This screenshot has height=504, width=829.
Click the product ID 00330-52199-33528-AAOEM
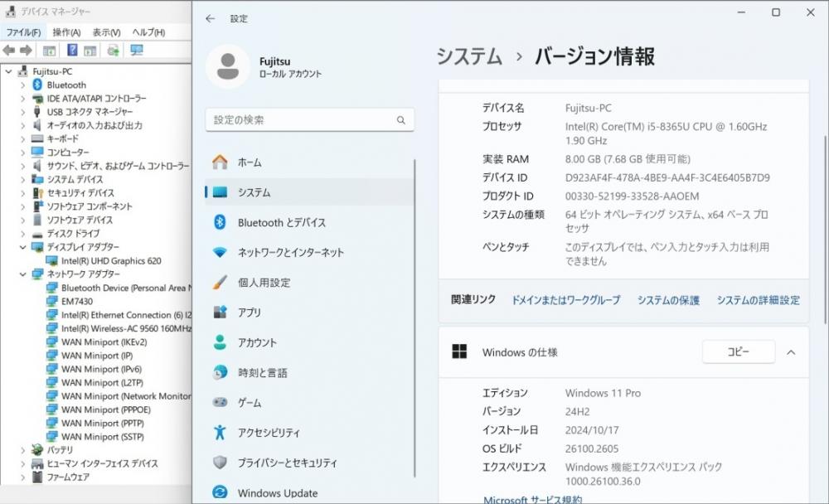click(632, 196)
